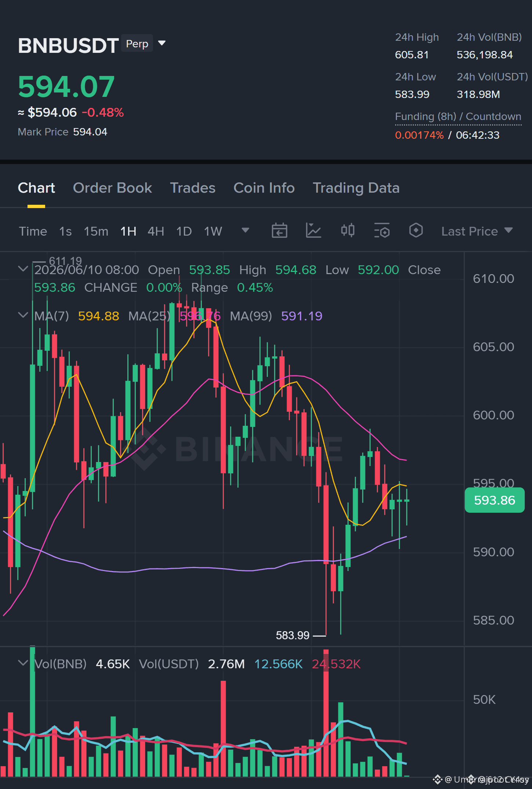The width and height of the screenshot is (532, 789).
Task: Select the 1s interval
Action: coord(65,231)
